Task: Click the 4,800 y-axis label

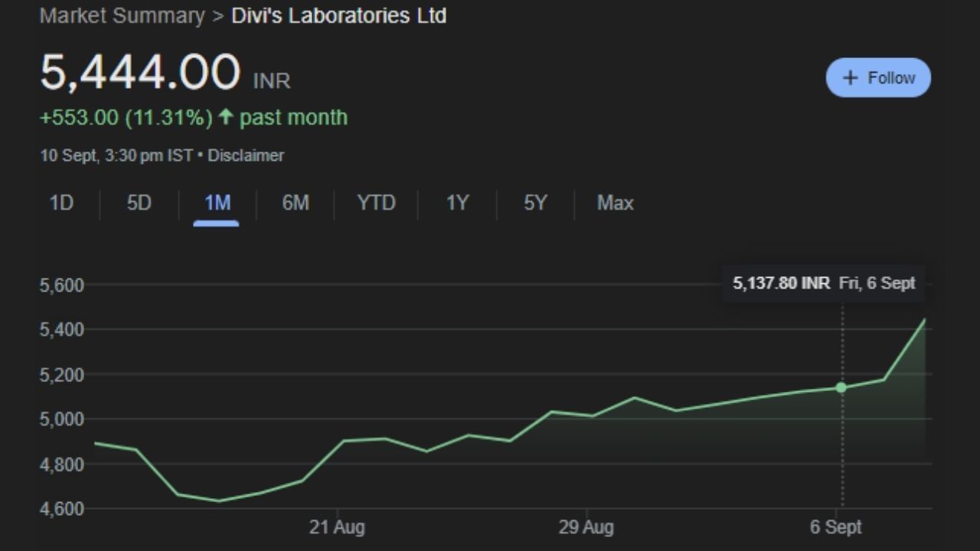Action: pos(61,465)
